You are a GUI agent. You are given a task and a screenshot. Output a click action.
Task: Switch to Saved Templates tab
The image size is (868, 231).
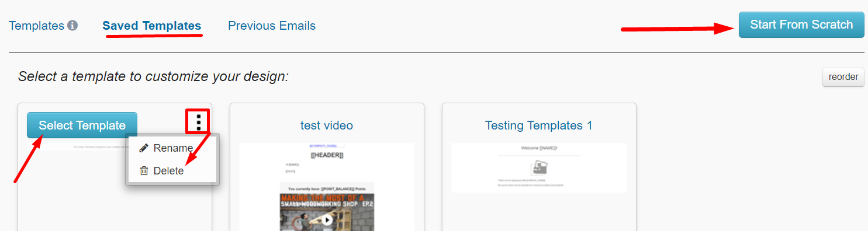[x=152, y=26]
